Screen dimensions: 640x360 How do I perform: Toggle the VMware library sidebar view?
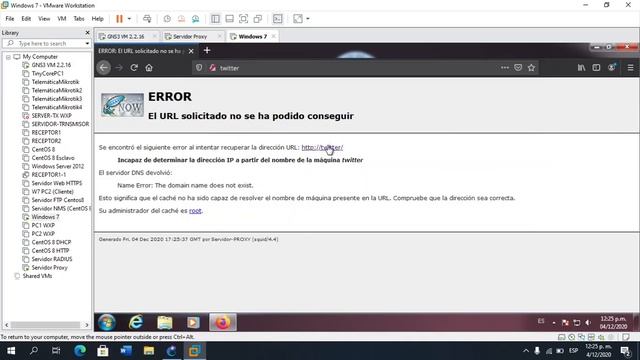[215, 19]
